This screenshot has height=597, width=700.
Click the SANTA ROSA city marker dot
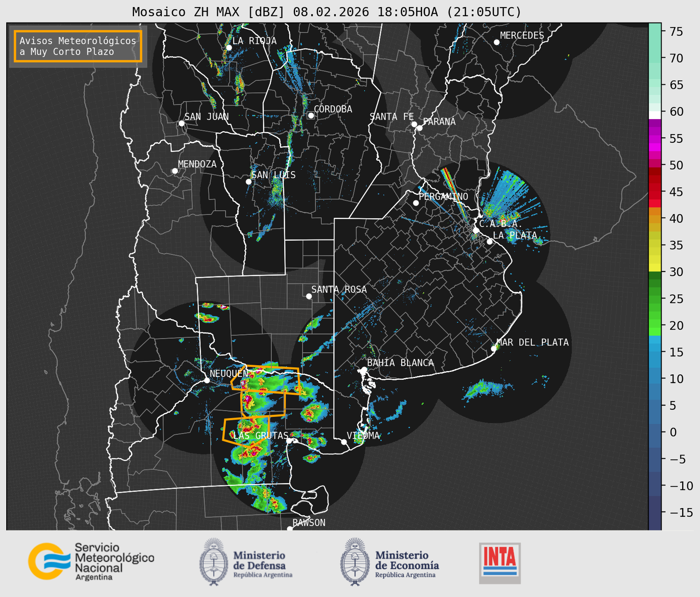coord(309,296)
